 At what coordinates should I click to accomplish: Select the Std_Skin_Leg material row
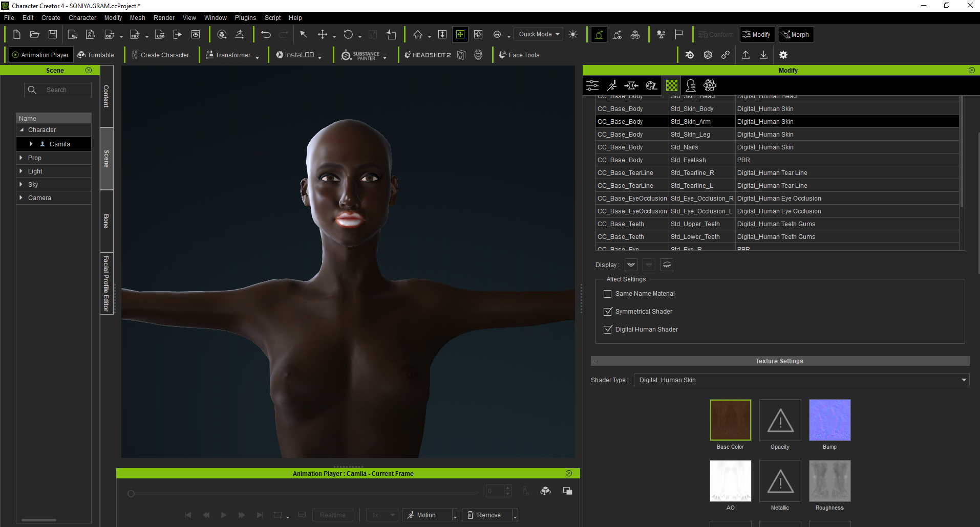point(777,135)
